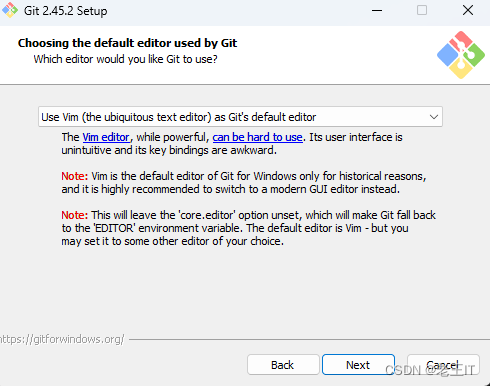The width and height of the screenshot is (490, 386).
Task: Click the large Git logo in the header
Action: click(461, 55)
